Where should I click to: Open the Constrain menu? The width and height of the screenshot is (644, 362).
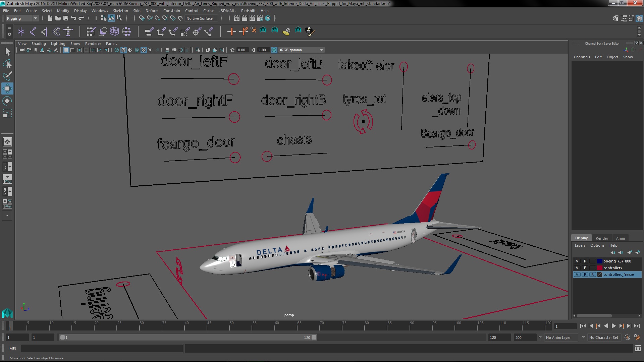[171, 11]
